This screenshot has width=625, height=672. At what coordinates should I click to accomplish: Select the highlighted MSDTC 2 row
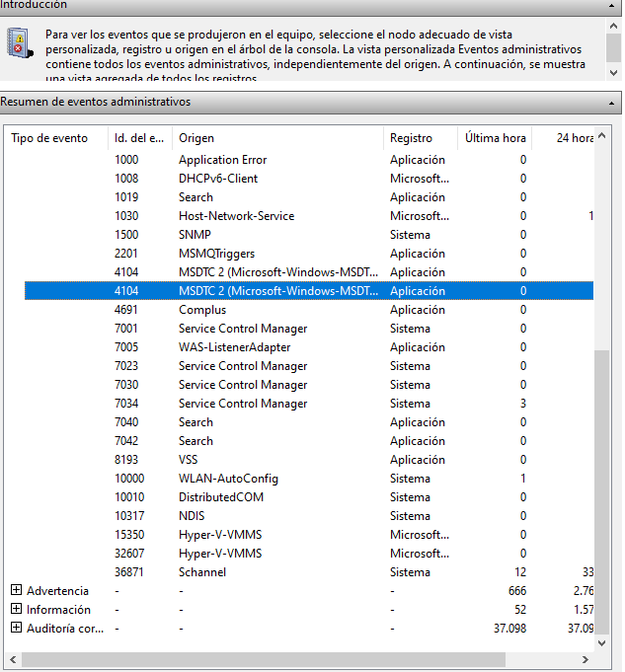(x=309, y=291)
